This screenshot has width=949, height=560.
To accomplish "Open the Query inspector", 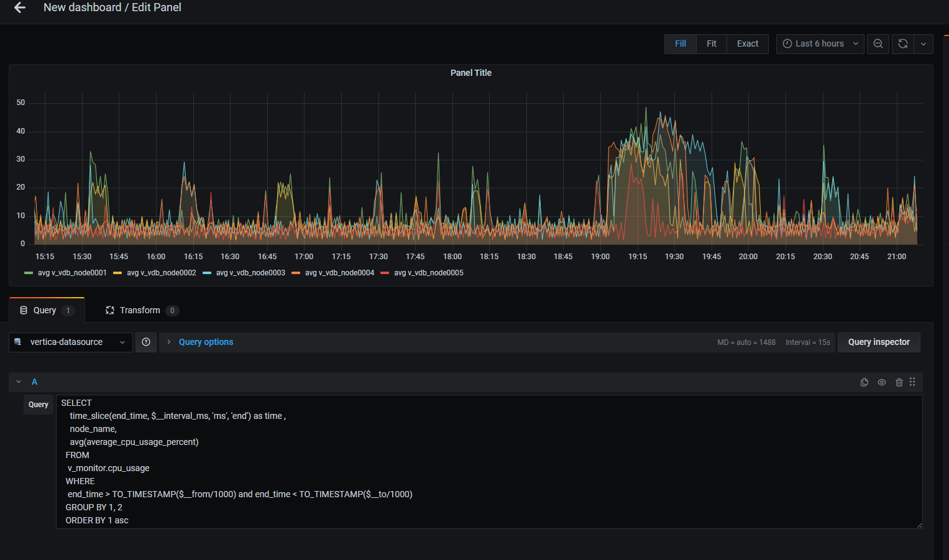I will pos(879,342).
